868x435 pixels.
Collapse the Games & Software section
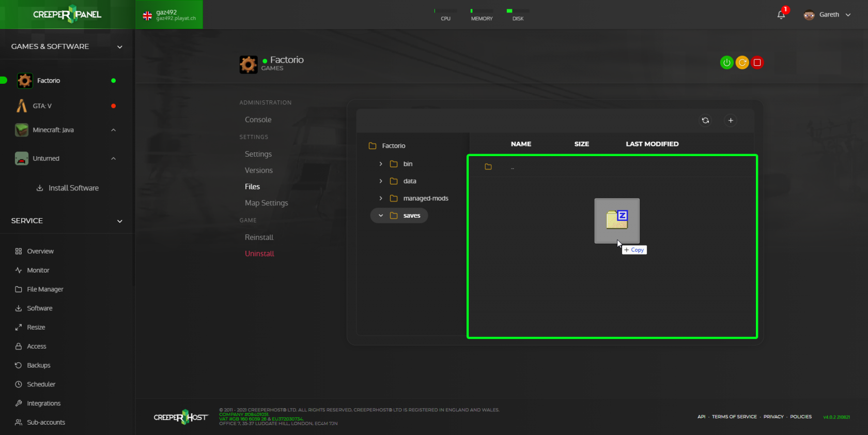[120, 47]
